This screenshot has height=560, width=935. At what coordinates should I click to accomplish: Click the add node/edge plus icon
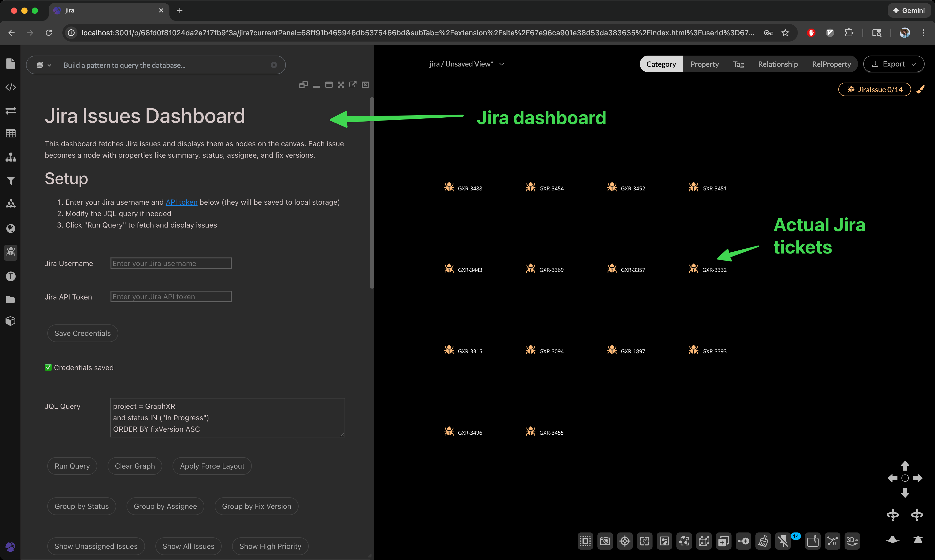click(x=743, y=541)
